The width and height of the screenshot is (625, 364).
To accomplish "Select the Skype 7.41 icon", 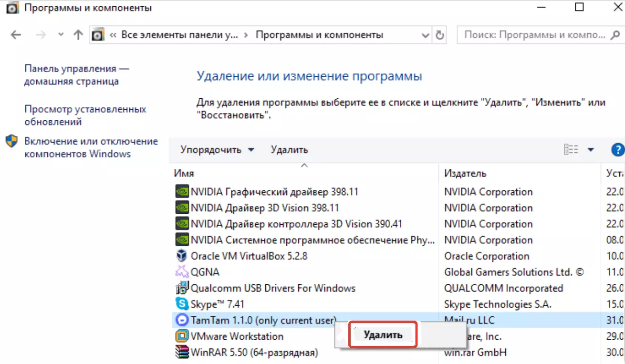I will 182,304.
